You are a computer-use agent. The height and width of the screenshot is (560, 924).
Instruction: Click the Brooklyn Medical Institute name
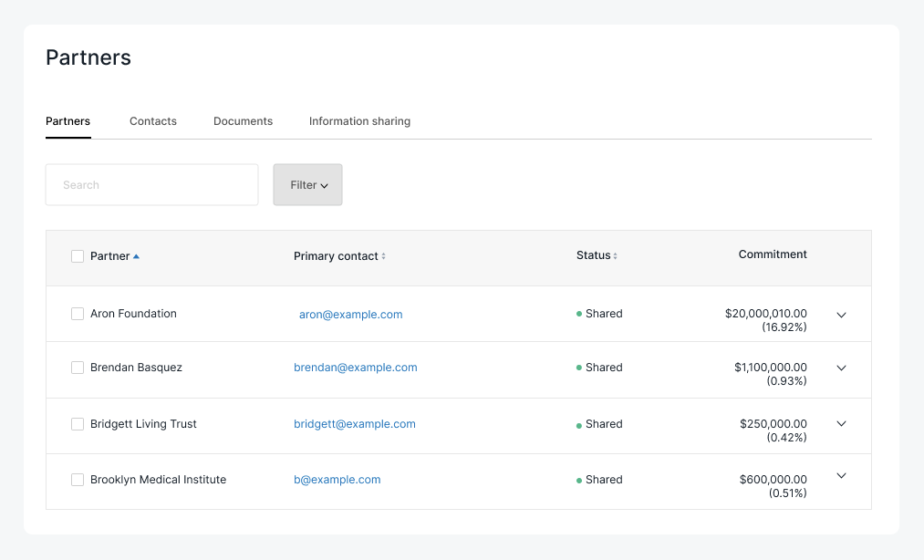(x=158, y=480)
